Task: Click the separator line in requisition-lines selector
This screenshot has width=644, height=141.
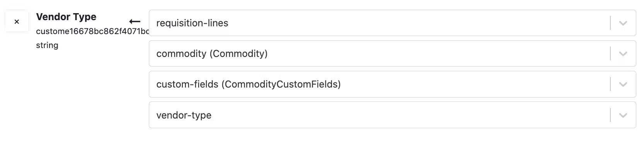Action: (x=610, y=23)
